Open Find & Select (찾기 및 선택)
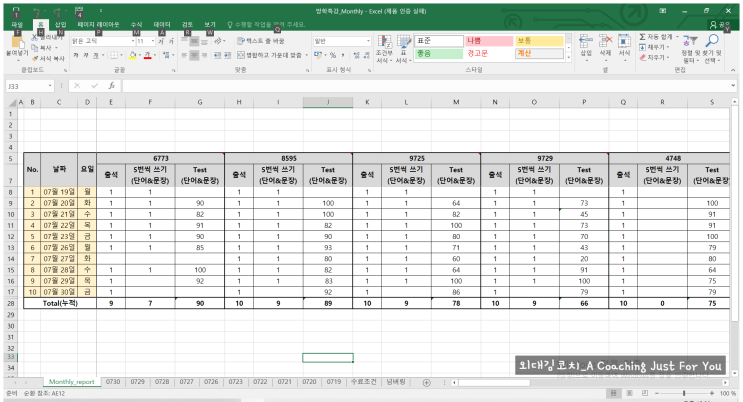Screen dimensions: 743x402 (712, 49)
